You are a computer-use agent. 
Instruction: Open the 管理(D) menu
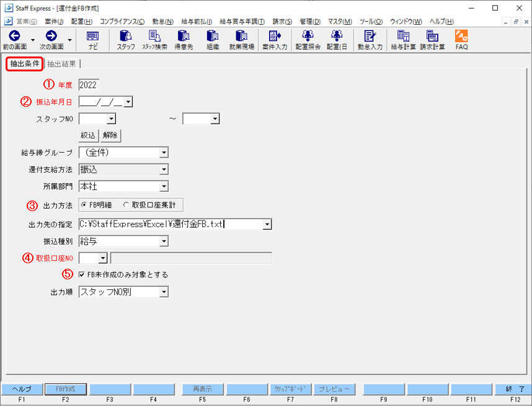click(310, 21)
